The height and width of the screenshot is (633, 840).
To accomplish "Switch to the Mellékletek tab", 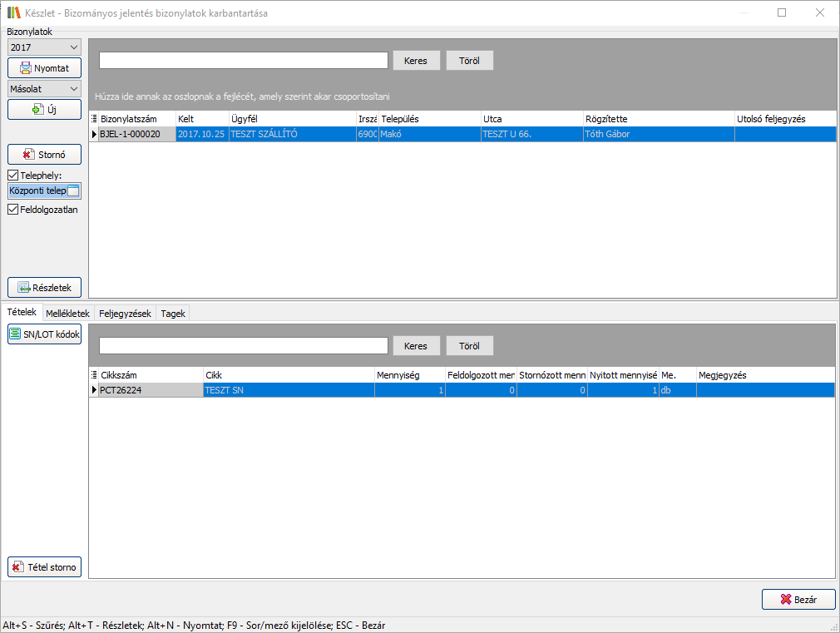I will [x=67, y=314].
